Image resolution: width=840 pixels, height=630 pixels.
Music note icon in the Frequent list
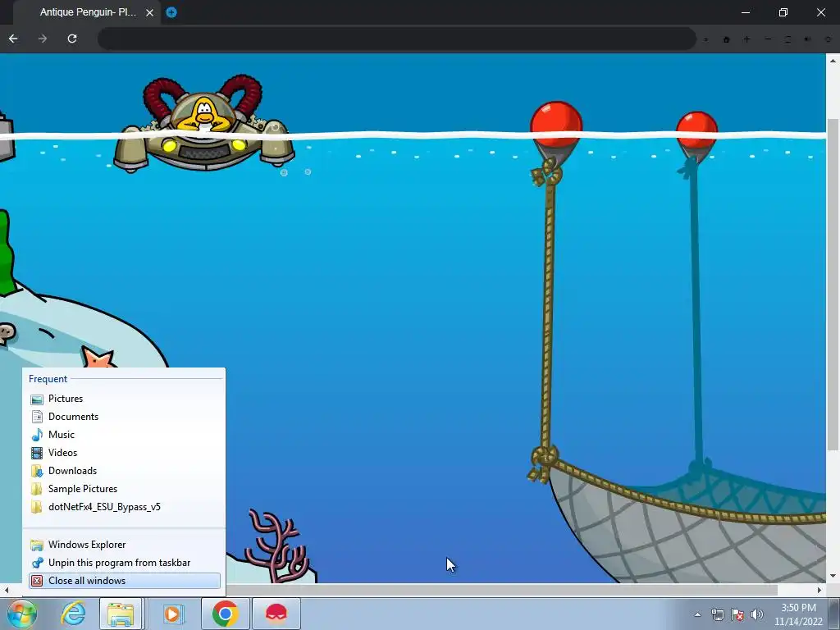(x=37, y=435)
